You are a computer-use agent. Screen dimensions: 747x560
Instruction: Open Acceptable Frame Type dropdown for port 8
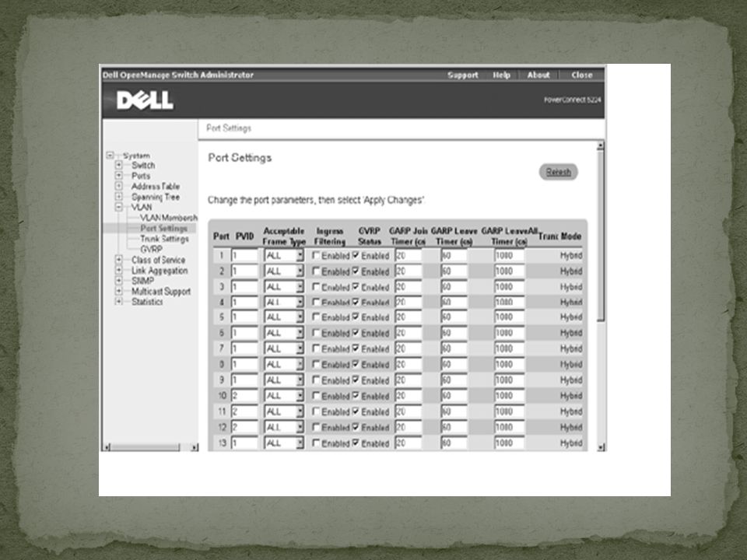click(284, 364)
